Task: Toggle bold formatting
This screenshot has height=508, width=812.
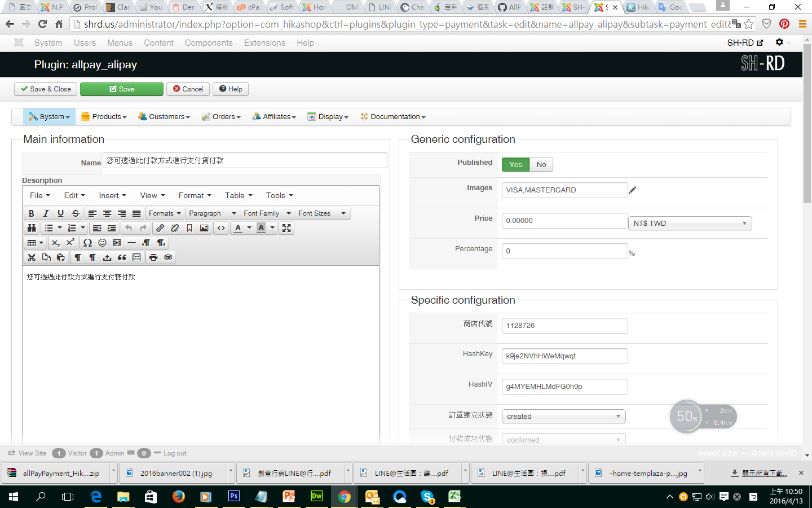Action: [x=32, y=213]
